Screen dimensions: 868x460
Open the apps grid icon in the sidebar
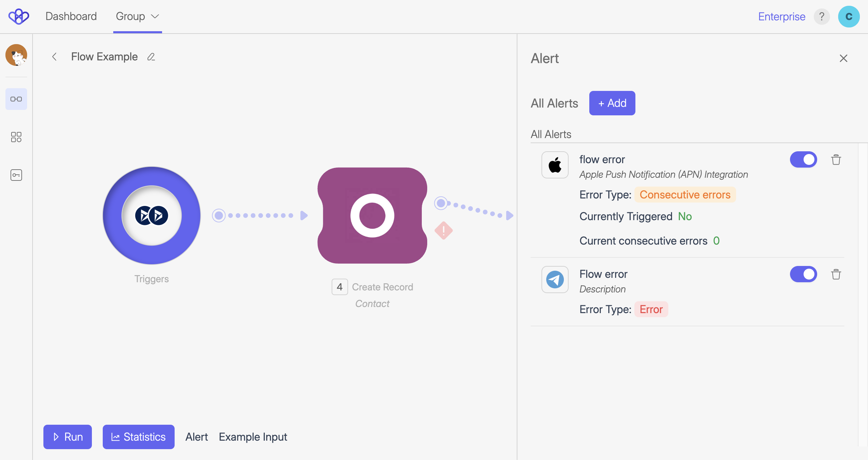coord(16,137)
